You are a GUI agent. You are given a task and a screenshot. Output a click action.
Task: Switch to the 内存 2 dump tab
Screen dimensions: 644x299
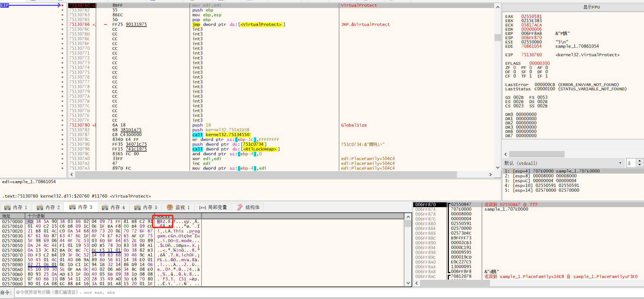tap(48, 207)
